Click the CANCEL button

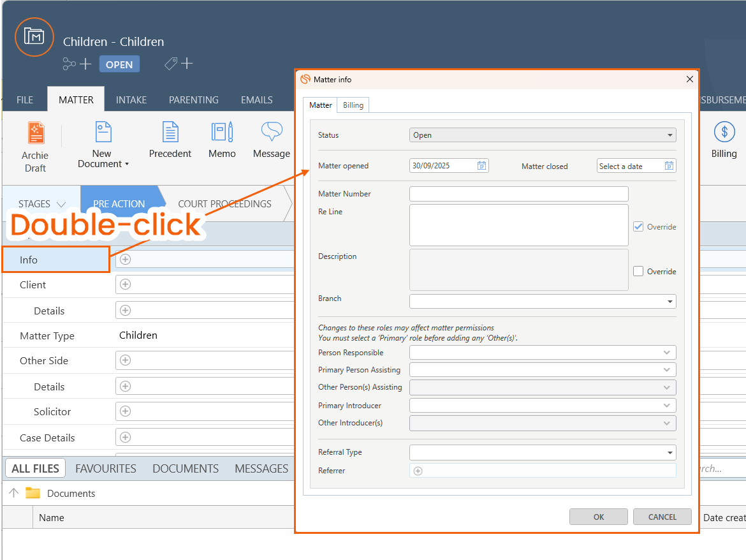pos(662,517)
